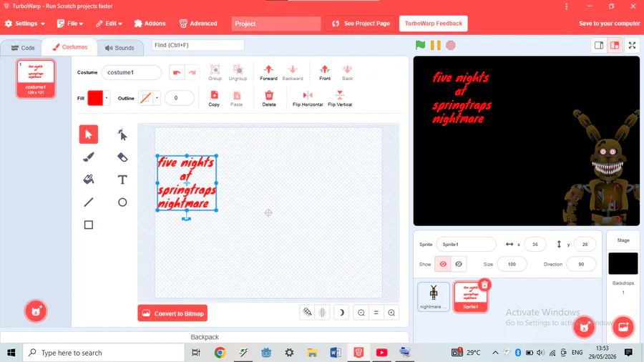Choose the Rectangle tool
This screenshot has height=362, width=644.
coord(89,225)
